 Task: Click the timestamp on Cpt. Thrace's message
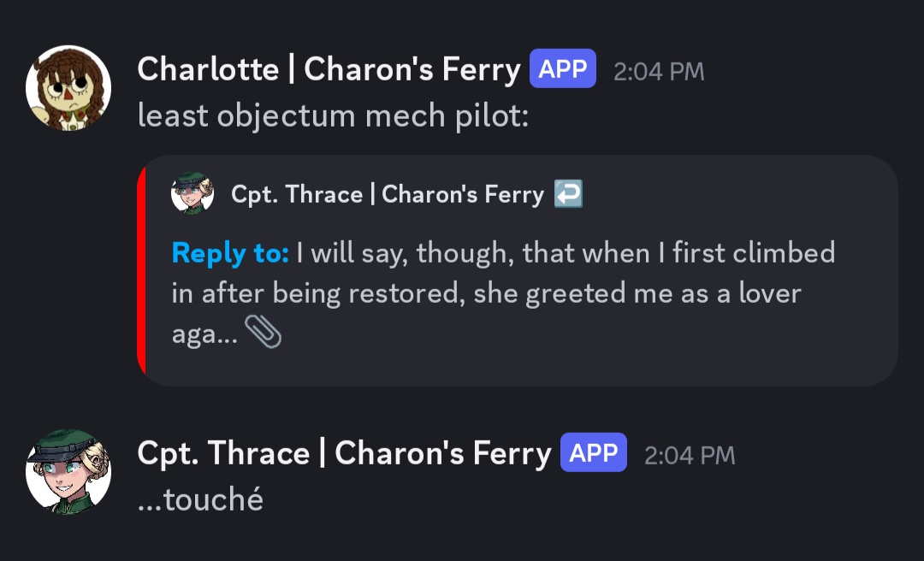(x=690, y=455)
